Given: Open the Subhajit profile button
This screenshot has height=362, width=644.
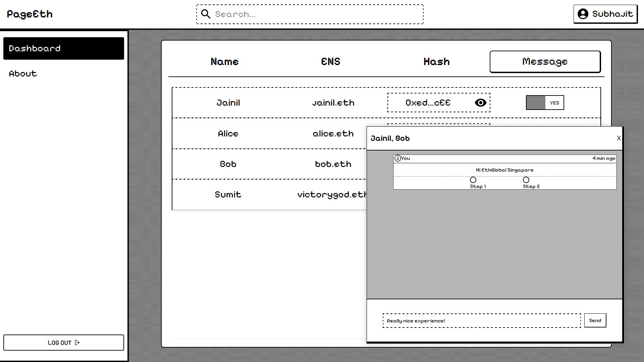Looking at the screenshot, I should [x=605, y=14].
